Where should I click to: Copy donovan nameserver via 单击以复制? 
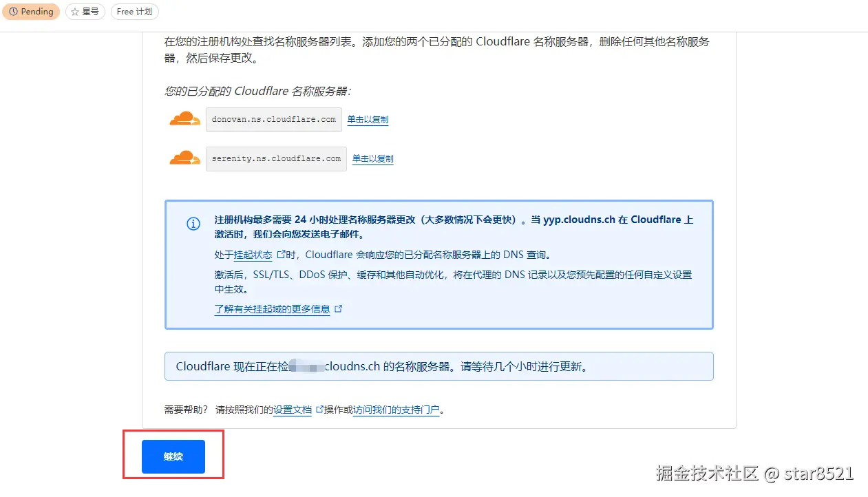coord(368,120)
